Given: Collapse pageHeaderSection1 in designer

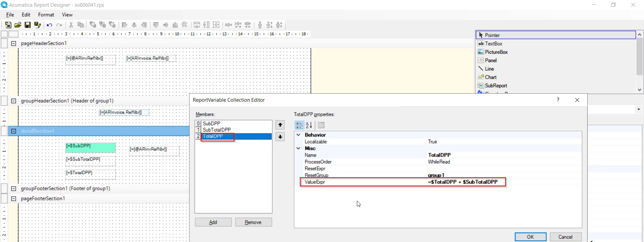Looking at the screenshot, I should [x=14, y=43].
